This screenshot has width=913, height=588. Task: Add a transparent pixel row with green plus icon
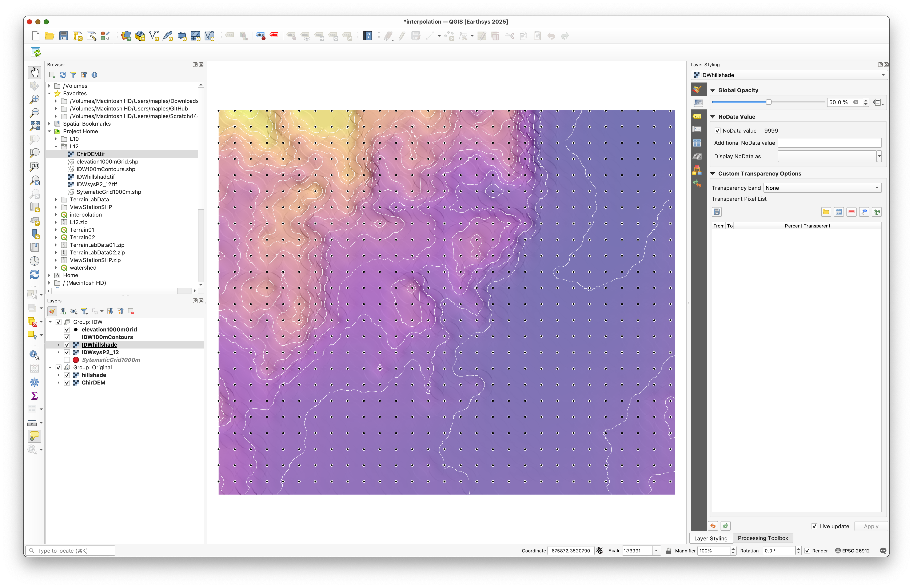click(877, 212)
